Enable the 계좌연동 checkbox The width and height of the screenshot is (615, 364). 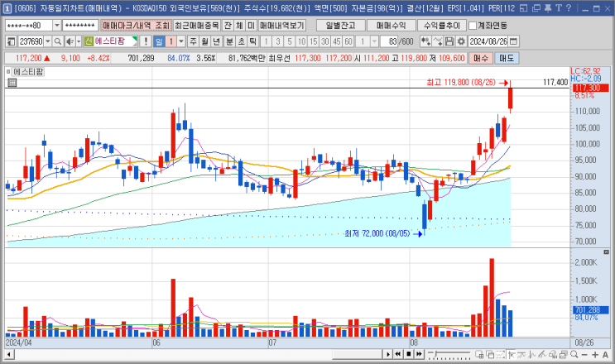pyautogui.click(x=473, y=26)
